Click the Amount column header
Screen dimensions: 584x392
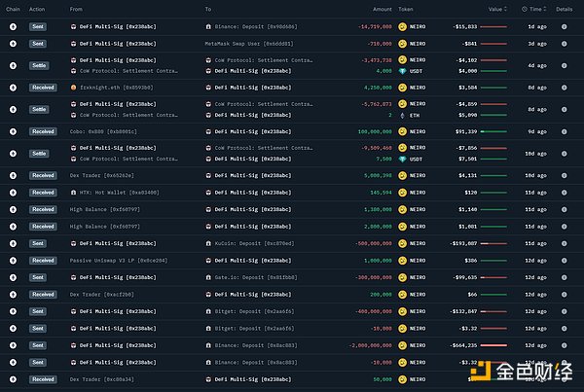[x=382, y=9]
